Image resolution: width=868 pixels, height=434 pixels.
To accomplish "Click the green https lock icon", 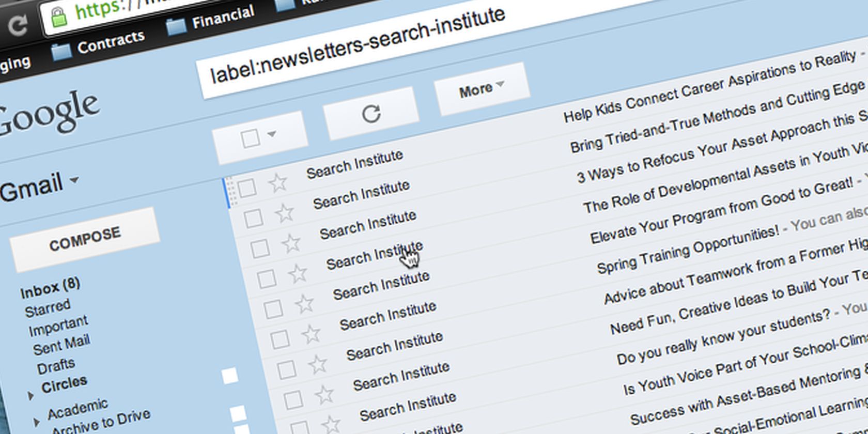I will [59, 17].
